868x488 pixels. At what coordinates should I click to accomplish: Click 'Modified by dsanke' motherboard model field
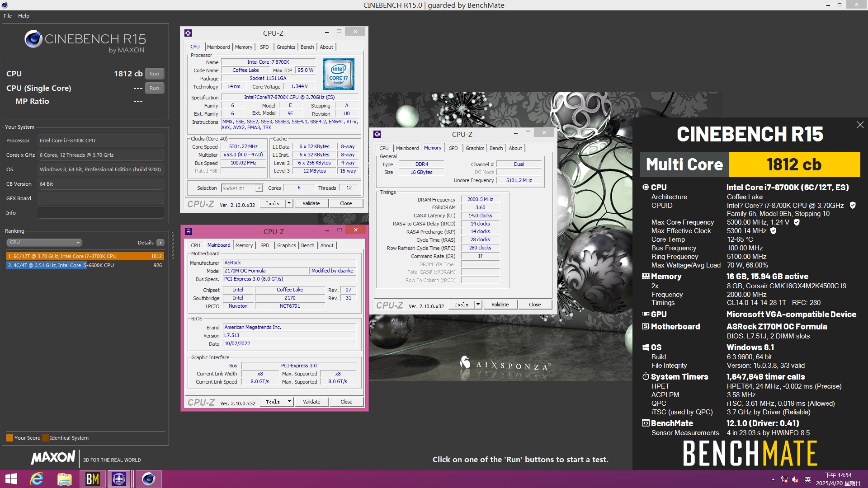coord(332,271)
